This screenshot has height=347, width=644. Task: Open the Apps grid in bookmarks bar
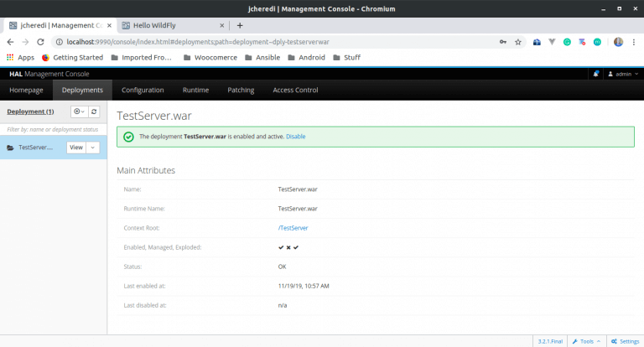click(x=20, y=58)
